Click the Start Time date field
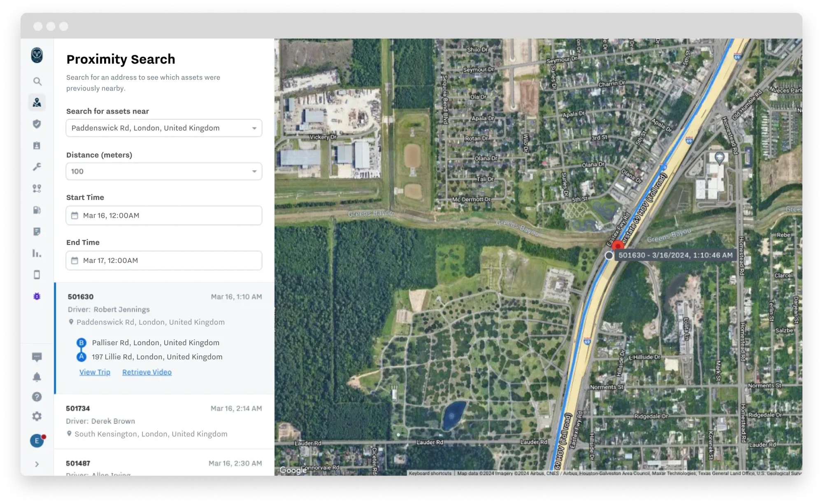Viewport: 823px width, 504px height. click(164, 216)
